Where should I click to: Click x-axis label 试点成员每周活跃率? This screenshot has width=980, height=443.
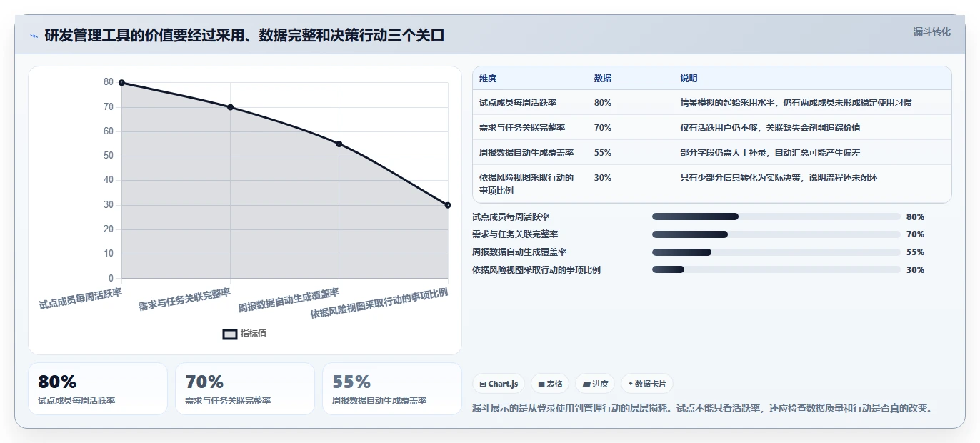pyautogui.click(x=80, y=298)
